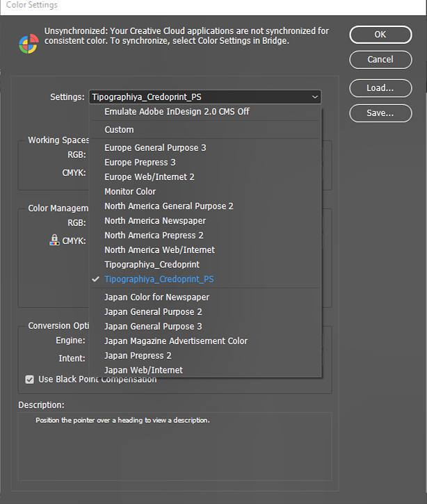
Task: Click the Working Spaces CMYK label
Action: tap(74, 173)
